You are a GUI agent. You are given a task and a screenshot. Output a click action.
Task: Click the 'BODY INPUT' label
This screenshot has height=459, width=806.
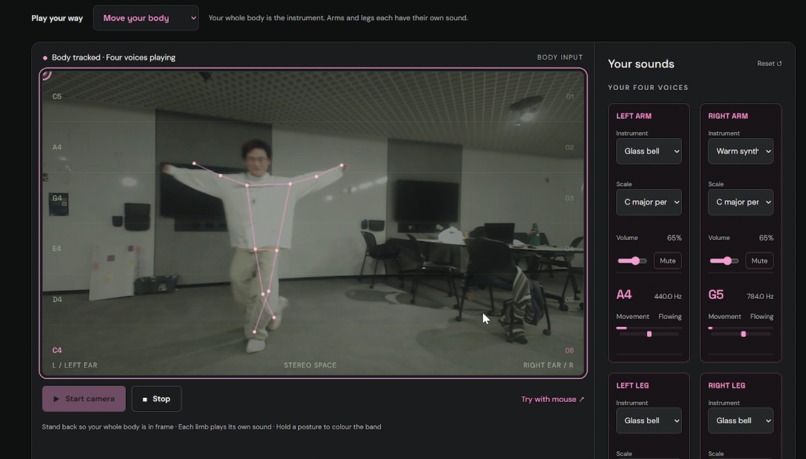(560, 57)
